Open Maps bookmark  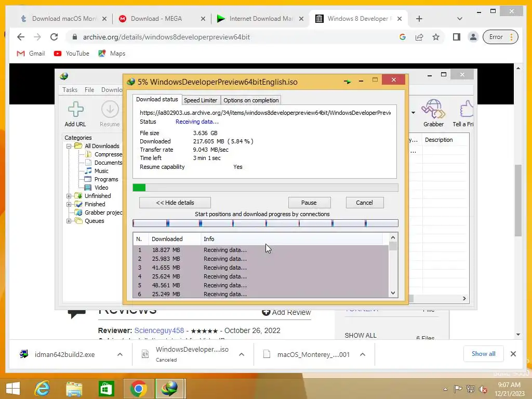point(112,54)
